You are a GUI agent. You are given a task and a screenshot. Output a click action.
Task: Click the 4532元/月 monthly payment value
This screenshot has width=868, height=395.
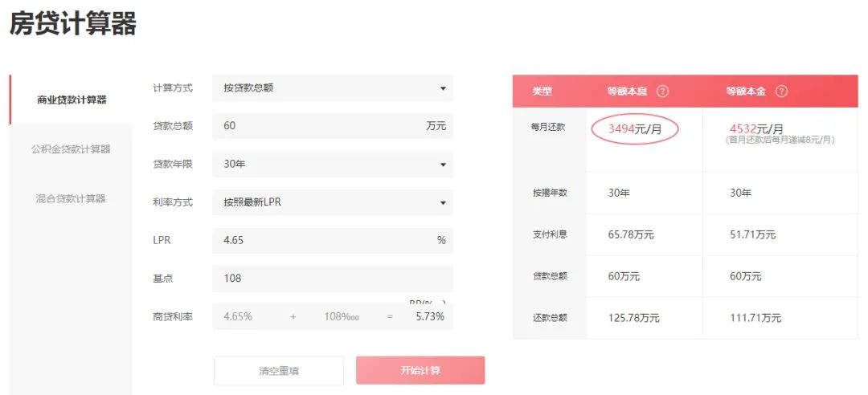[x=755, y=128]
